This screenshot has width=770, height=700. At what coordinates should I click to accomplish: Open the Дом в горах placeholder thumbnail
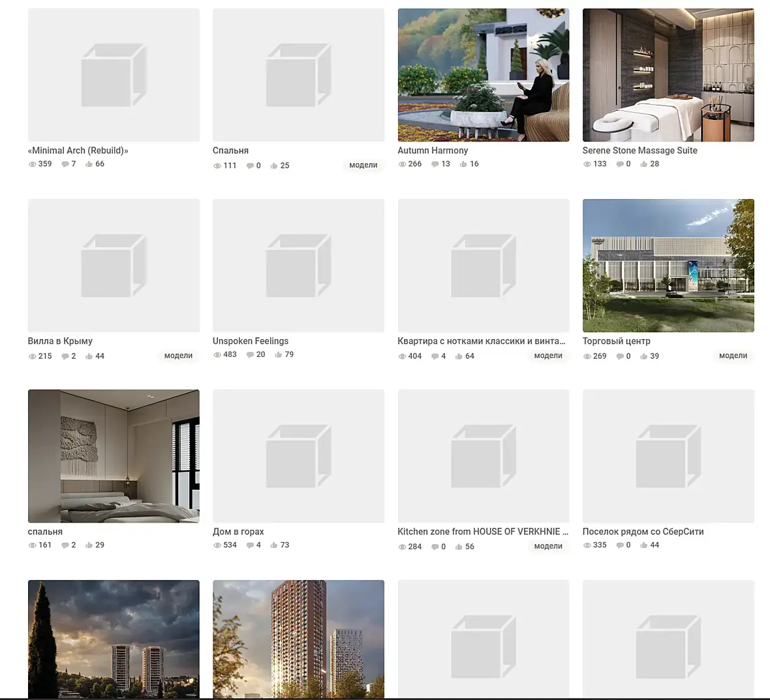pyautogui.click(x=299, y=456)
